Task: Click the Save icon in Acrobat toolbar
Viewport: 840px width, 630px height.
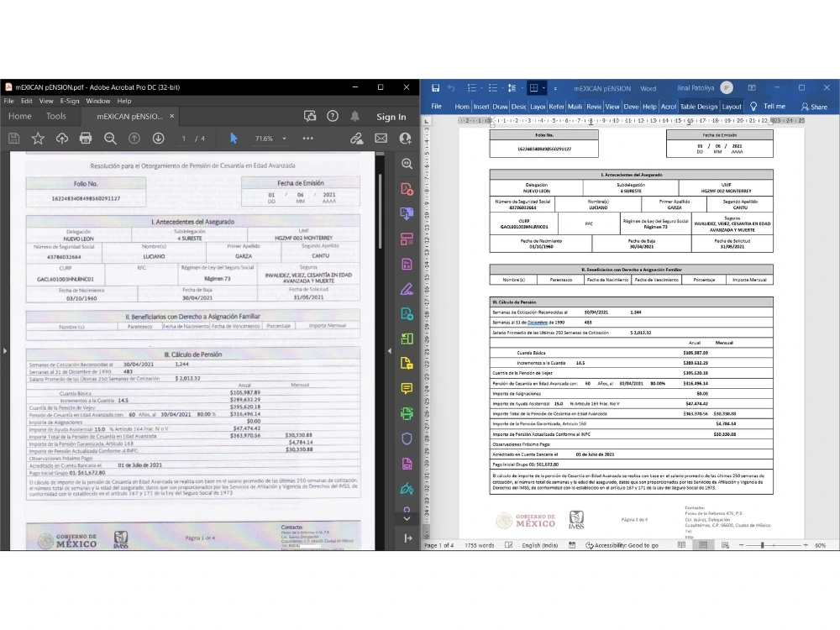Action: click(x=14, y=139)
